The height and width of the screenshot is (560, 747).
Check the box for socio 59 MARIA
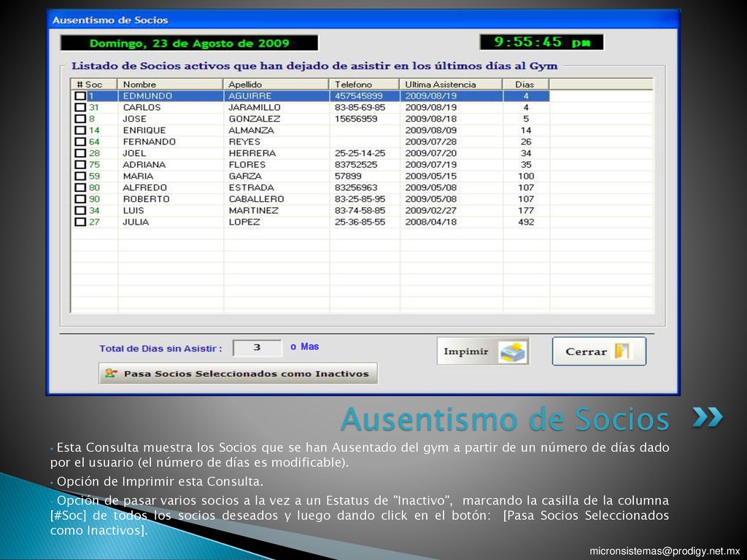(80, 176)
